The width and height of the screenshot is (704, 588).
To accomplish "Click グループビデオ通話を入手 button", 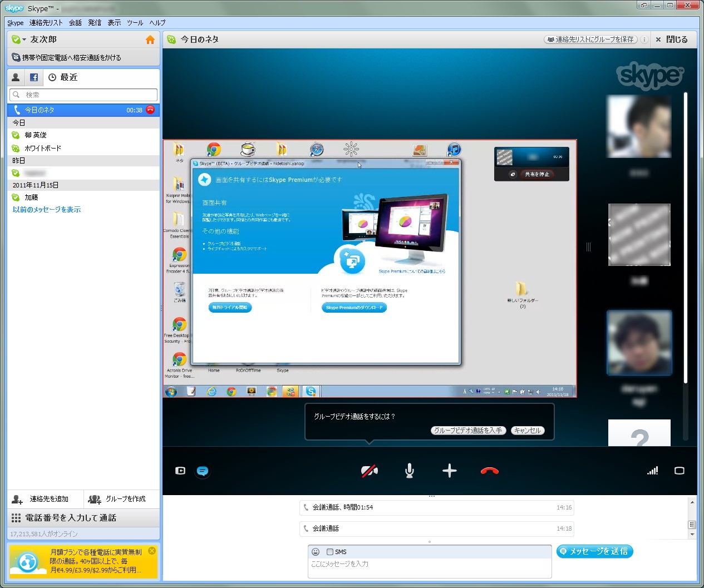I will [468, 431].
